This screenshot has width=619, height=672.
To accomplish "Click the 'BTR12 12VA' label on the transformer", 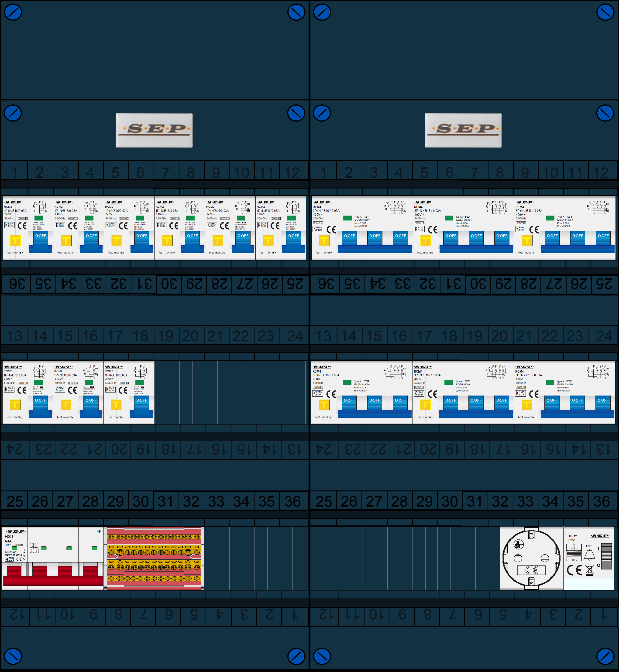I will [572, 538].
